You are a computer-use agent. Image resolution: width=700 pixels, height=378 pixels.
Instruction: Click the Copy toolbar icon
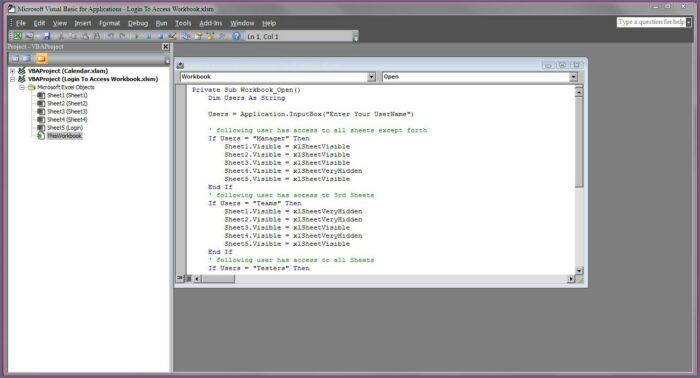pos(74,36)
